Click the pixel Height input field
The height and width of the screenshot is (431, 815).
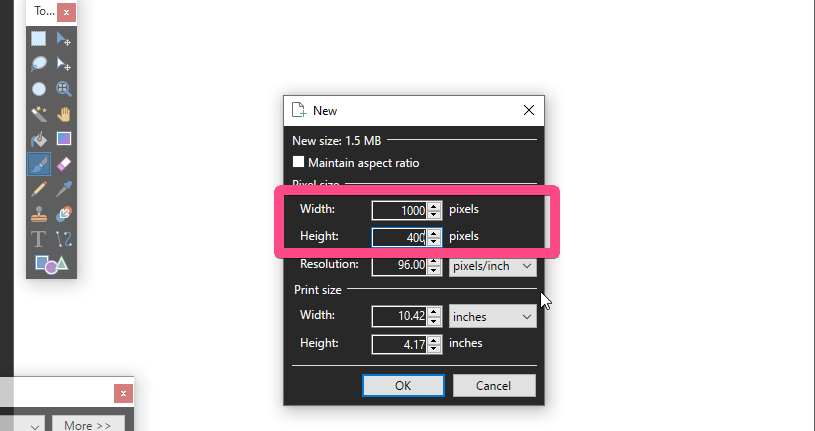click(399, 238)
